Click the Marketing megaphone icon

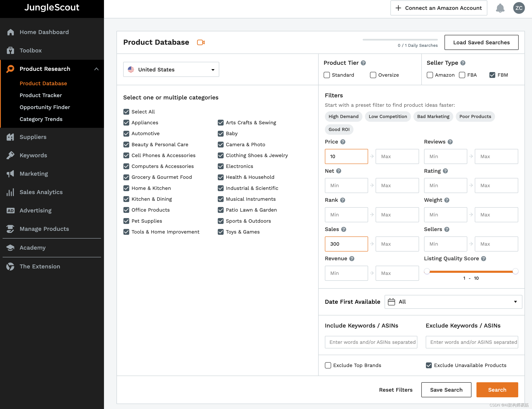[x=10, y=174]
